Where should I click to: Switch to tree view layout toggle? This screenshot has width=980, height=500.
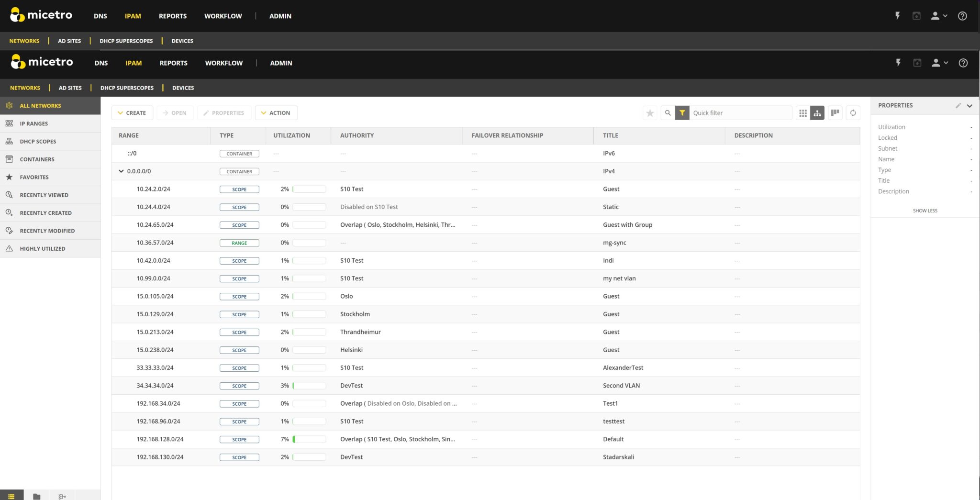click(x=817, y=113)
